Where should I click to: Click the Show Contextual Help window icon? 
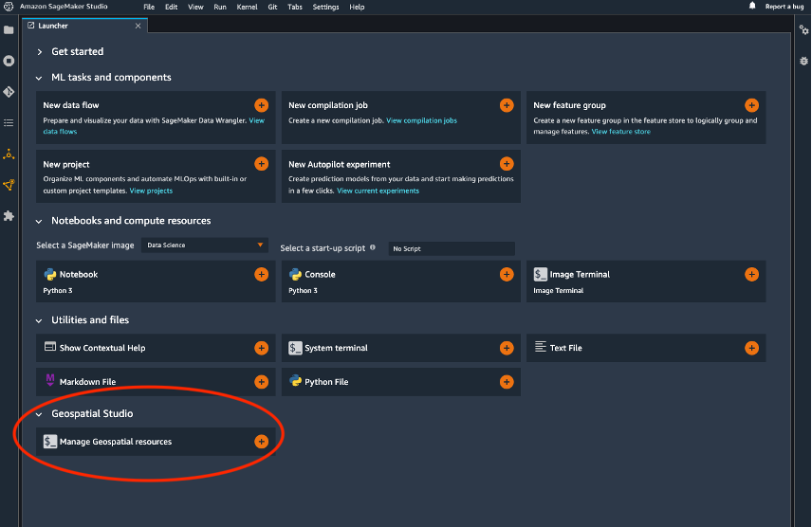50,346
